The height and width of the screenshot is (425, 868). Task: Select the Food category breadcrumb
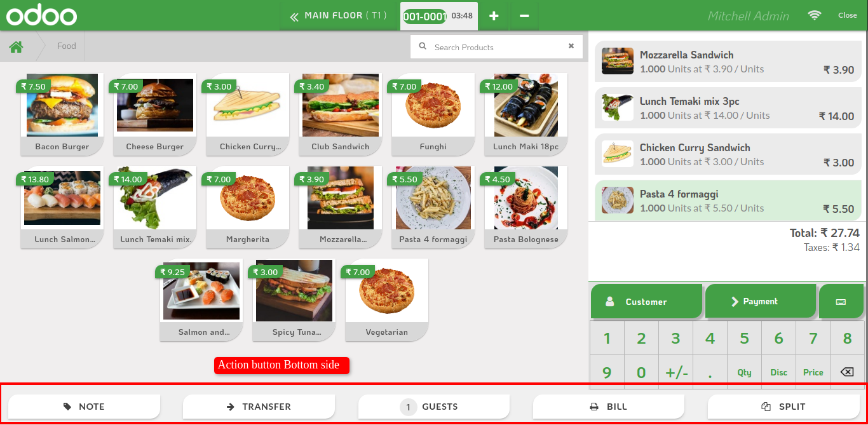click(x=66, y=46)
